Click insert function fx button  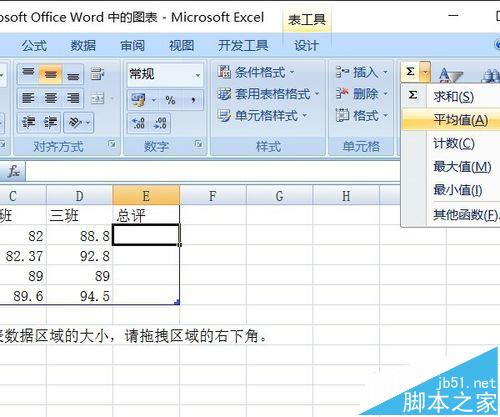click(x=13, y=172)
